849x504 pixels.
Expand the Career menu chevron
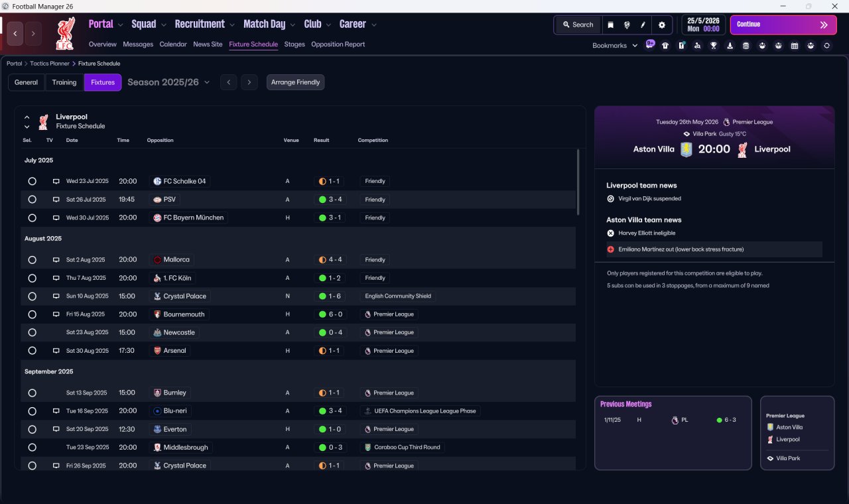click(374, 25)
